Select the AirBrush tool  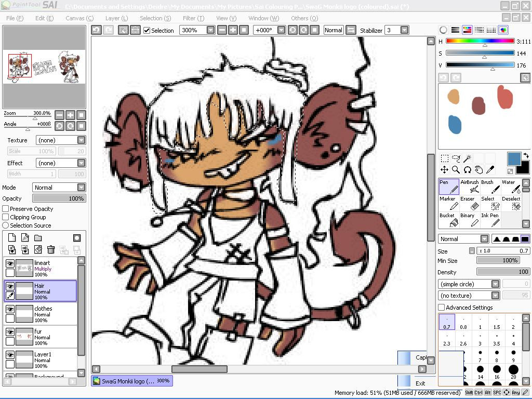pos(470,187)
